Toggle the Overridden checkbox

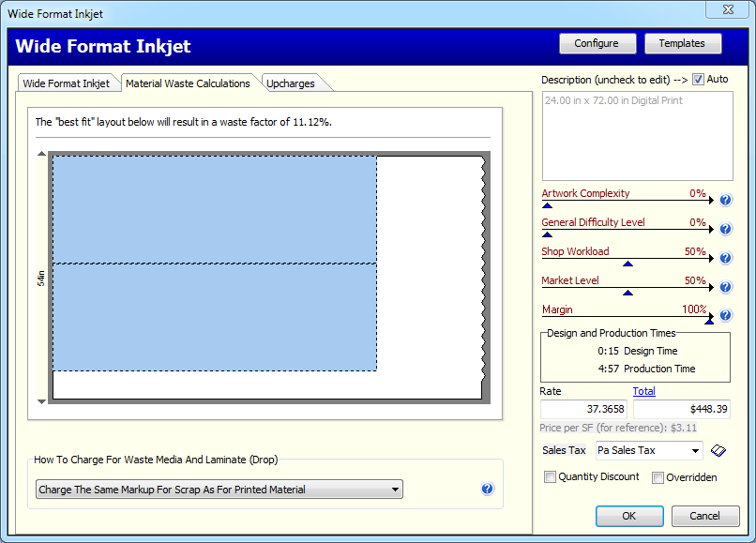coord(658,477)
